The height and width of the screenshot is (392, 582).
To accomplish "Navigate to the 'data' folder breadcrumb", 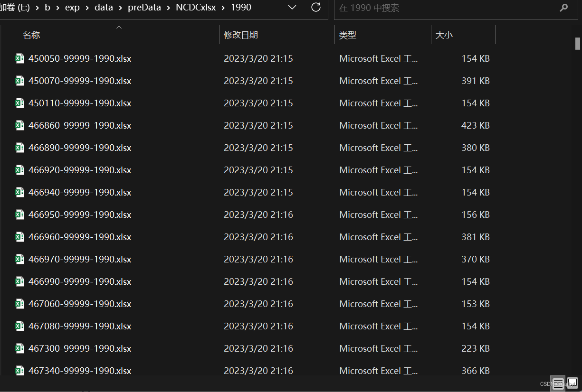I will tap(104, 8).
